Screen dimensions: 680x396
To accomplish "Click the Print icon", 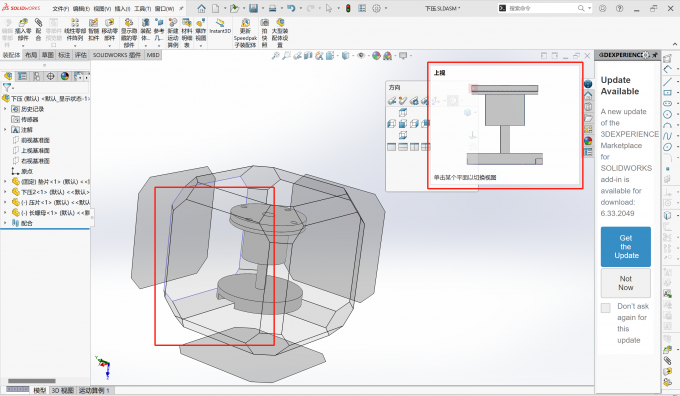I will (x=273, y=8).
